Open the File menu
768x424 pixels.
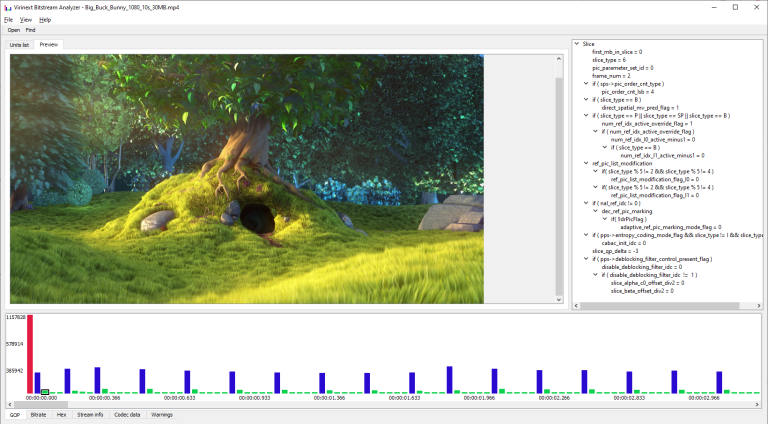tap(8, 20)
